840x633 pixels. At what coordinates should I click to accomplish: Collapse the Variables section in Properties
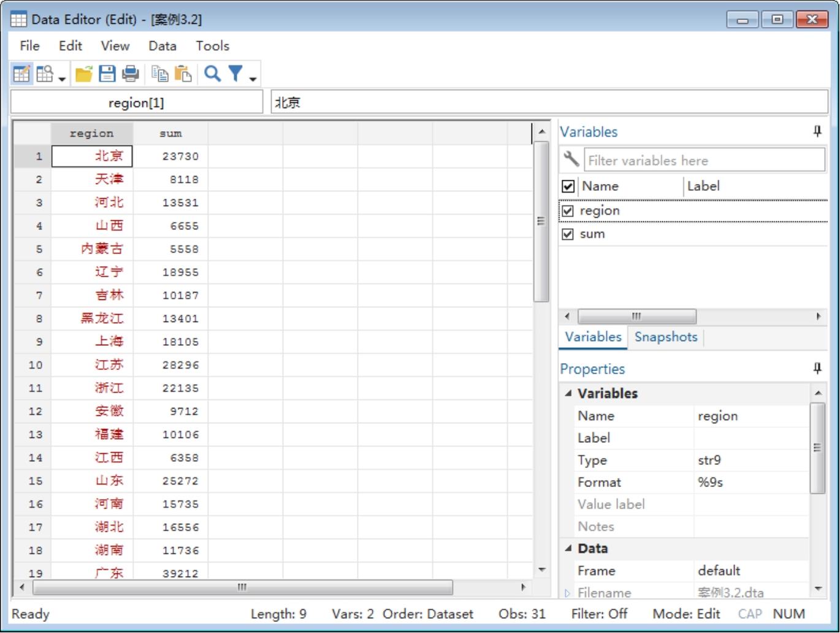tap(568, 394)
